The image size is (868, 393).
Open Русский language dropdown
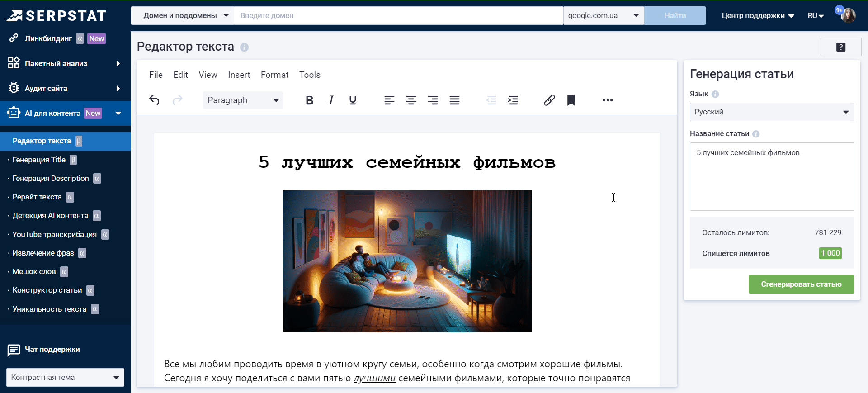pyautogui.click(x=772, y=112)
